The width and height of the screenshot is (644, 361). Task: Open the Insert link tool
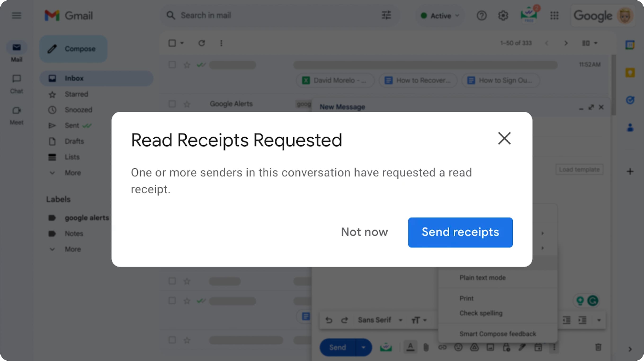(x=443, y=347)
